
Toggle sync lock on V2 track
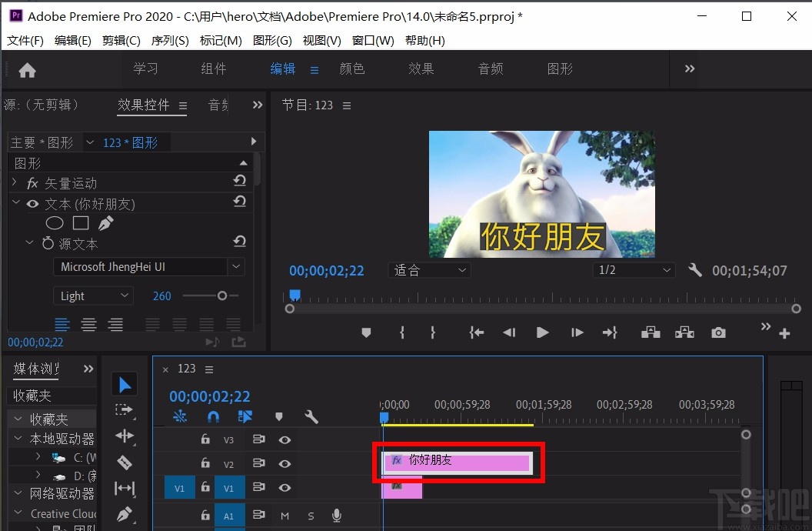pyautogui.click(x=258, y=463)
